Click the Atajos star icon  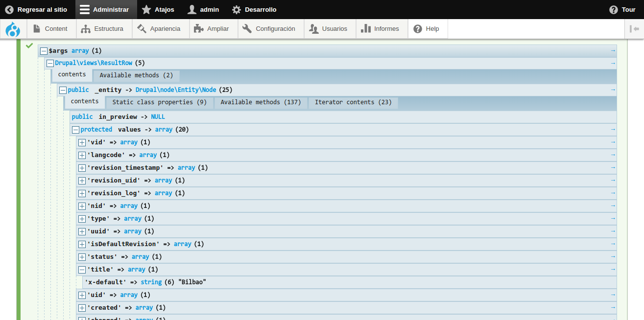(x=146, y=10)
